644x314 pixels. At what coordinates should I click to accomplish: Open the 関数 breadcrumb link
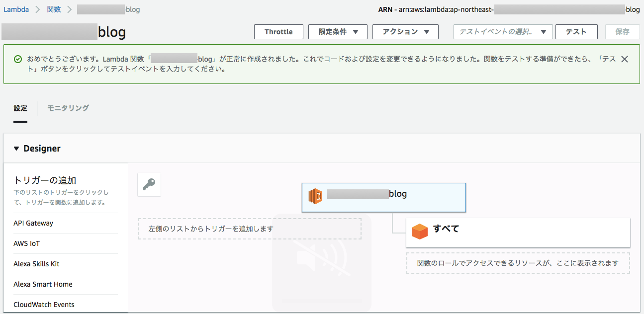pos(55,9)
